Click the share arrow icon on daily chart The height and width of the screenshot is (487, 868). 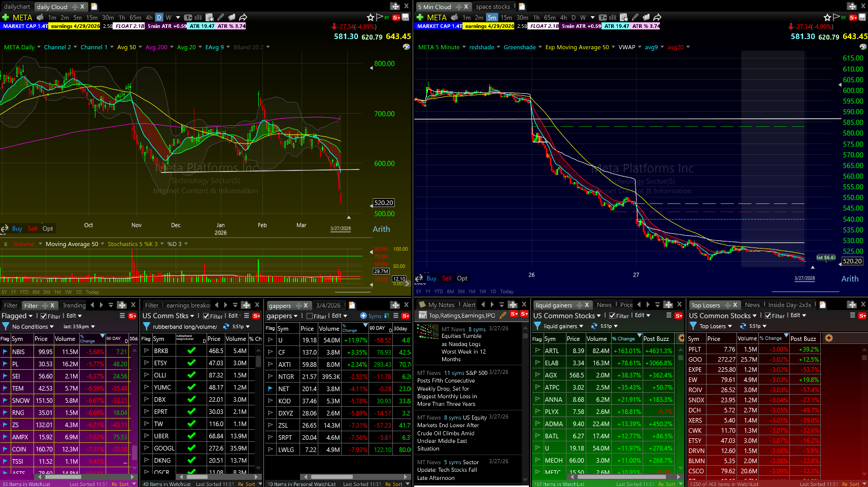[x=243, y=17]
